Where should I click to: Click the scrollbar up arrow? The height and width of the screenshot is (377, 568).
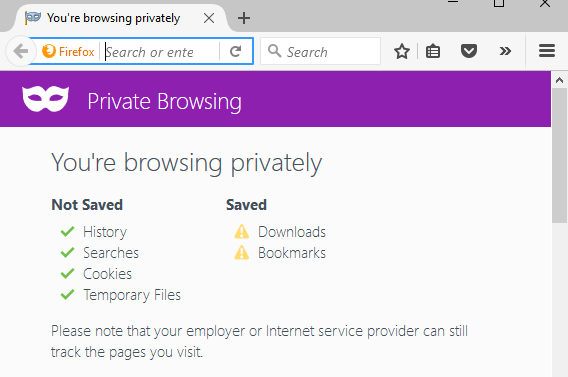pyautogui.click(x=559, y=80)
